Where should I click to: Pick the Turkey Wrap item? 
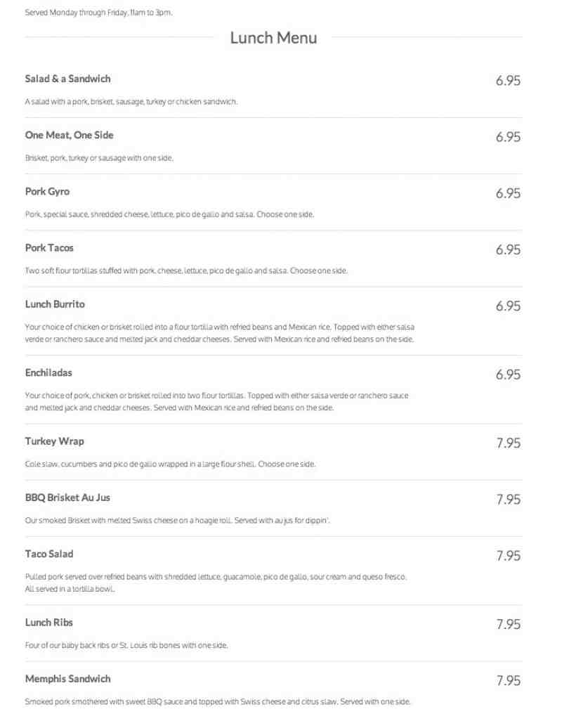(54, 441)
